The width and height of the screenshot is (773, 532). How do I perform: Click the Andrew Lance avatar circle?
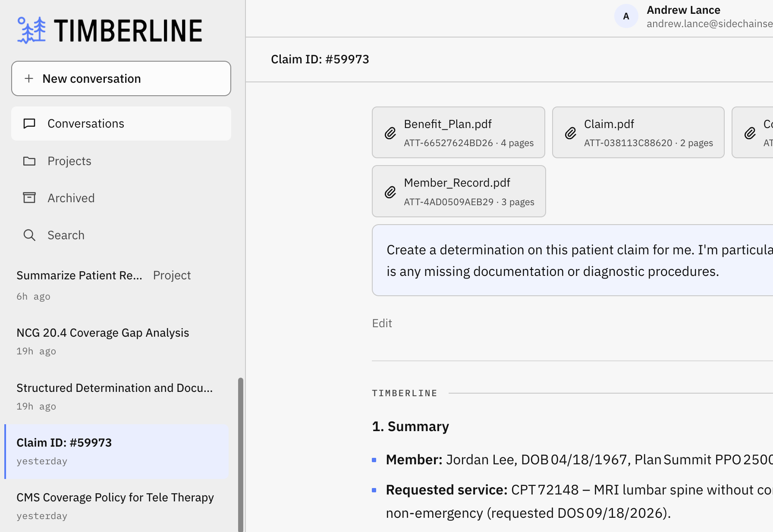coord(626,16)
